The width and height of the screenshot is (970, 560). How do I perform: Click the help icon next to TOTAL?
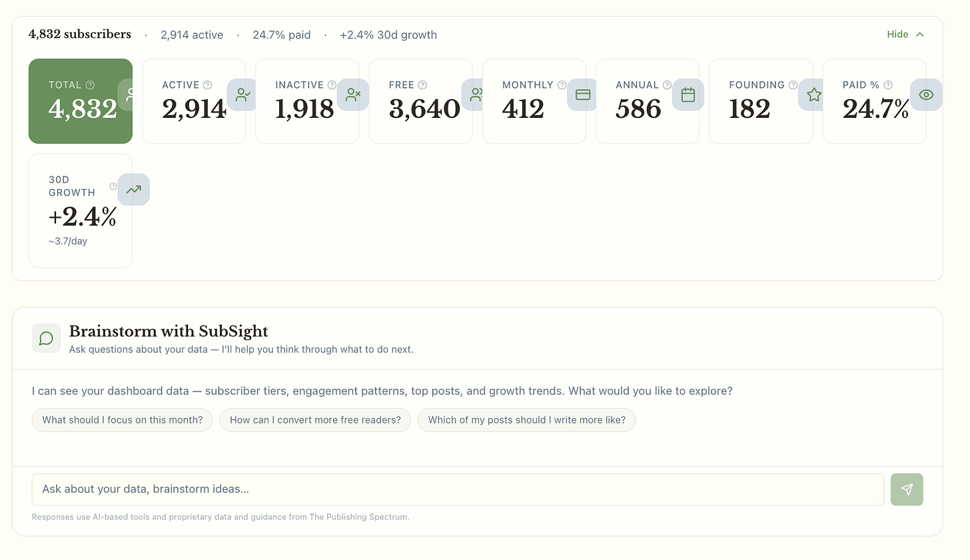pyautogui.click(x=90, y=85)
